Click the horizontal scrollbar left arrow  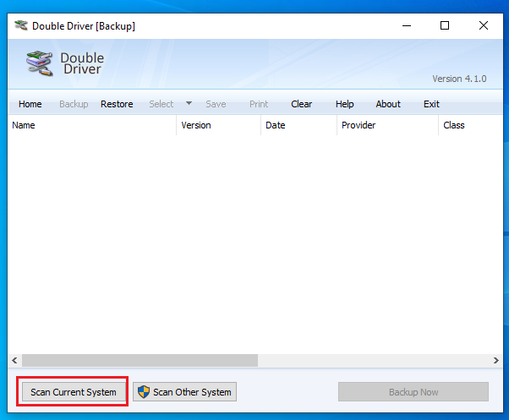(x=14, y=360)
